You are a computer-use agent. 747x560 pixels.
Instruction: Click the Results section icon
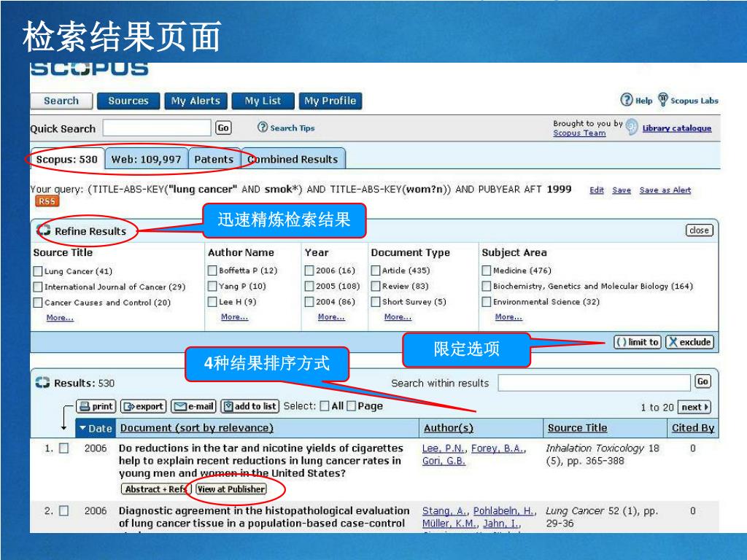tap(42, 382)
